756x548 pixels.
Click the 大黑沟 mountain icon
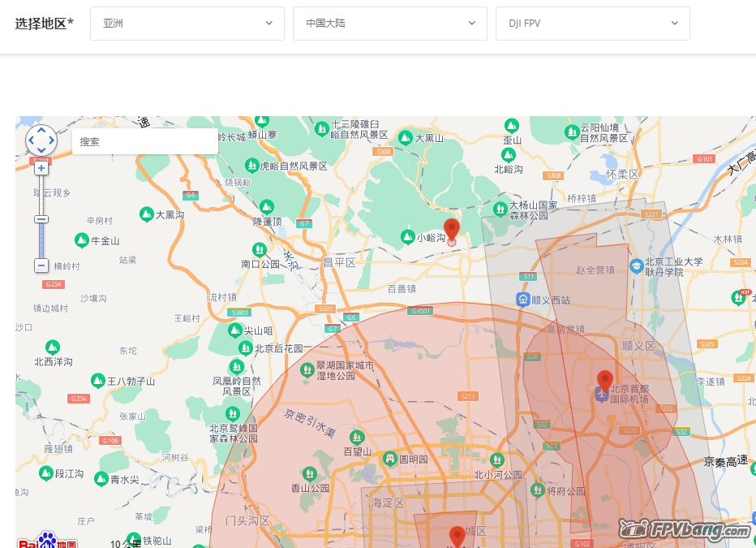click(147, 214)
